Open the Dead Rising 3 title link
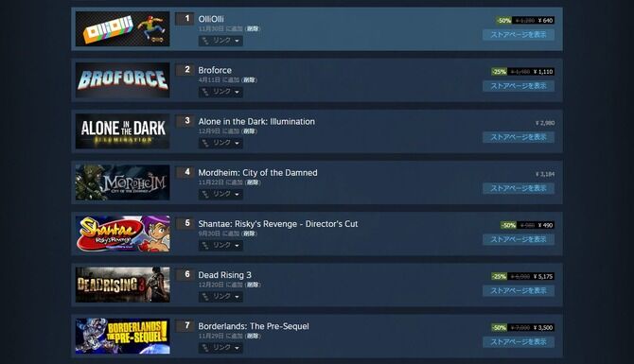The width and height of the screenshot is (634, 364). point(224,275)
